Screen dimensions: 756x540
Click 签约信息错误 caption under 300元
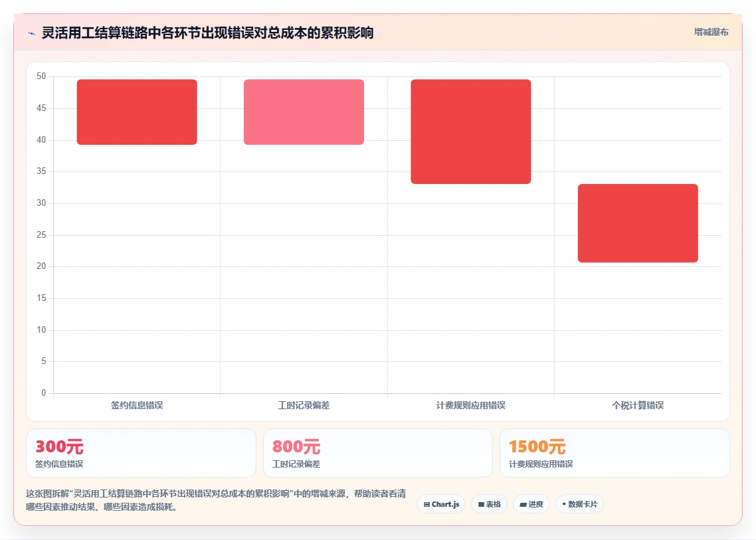point(59,464)
